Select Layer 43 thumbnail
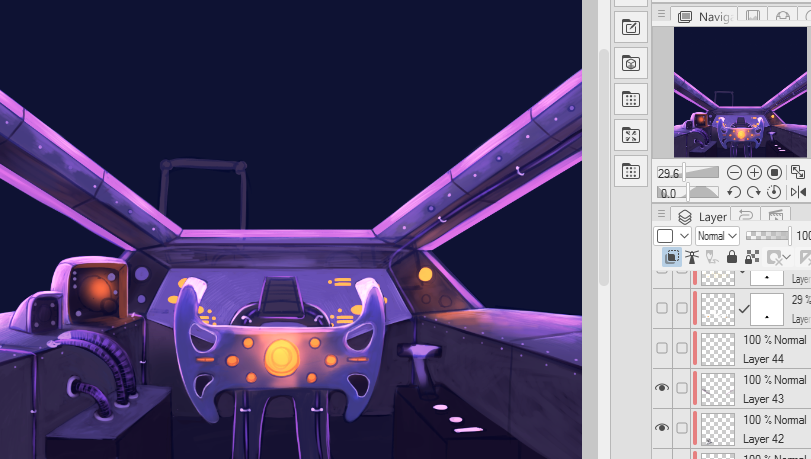This screenshot has height=459, width=811. 717,389
